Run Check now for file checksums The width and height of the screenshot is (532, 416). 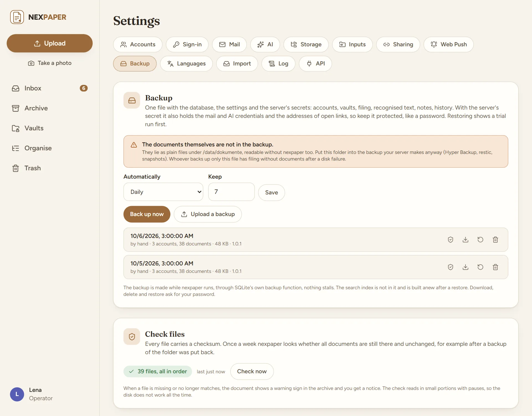[x=252, y=371]
